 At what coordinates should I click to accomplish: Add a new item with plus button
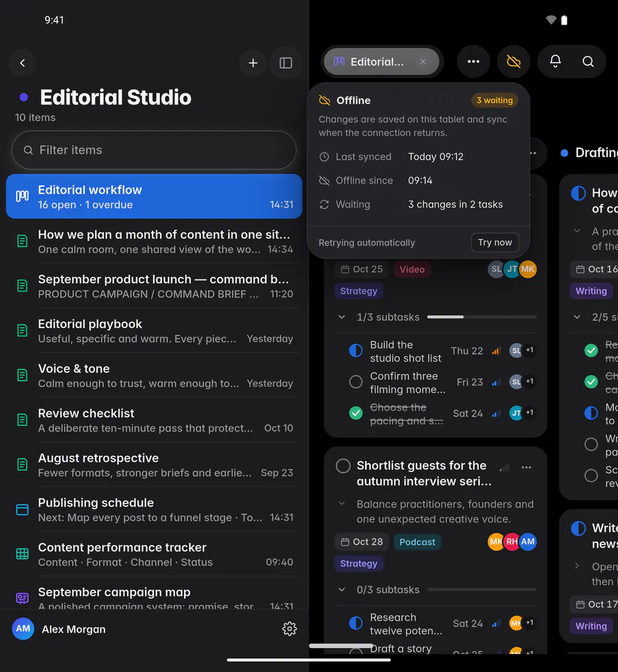point(253,63)
